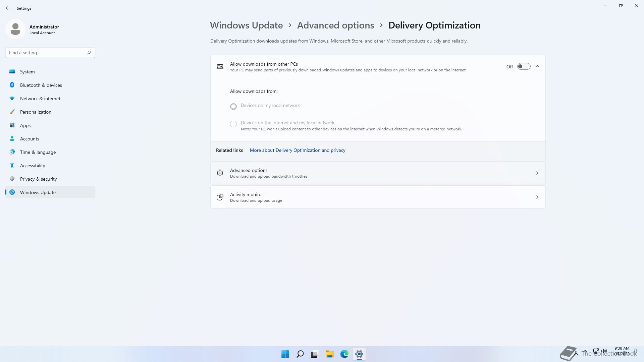Select Windows Update in the sidebar

[50, 192]
